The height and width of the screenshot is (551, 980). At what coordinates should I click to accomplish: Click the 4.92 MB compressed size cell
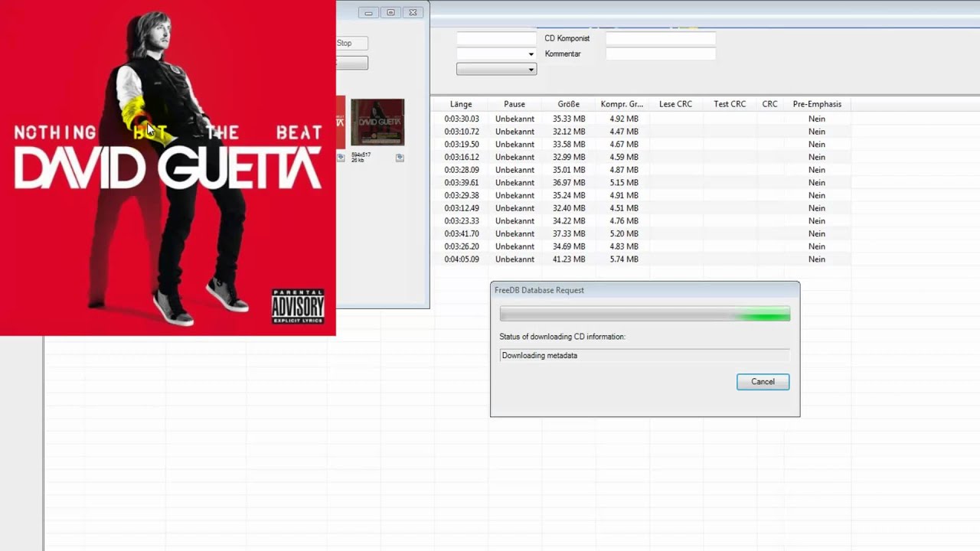coord(624,119)
